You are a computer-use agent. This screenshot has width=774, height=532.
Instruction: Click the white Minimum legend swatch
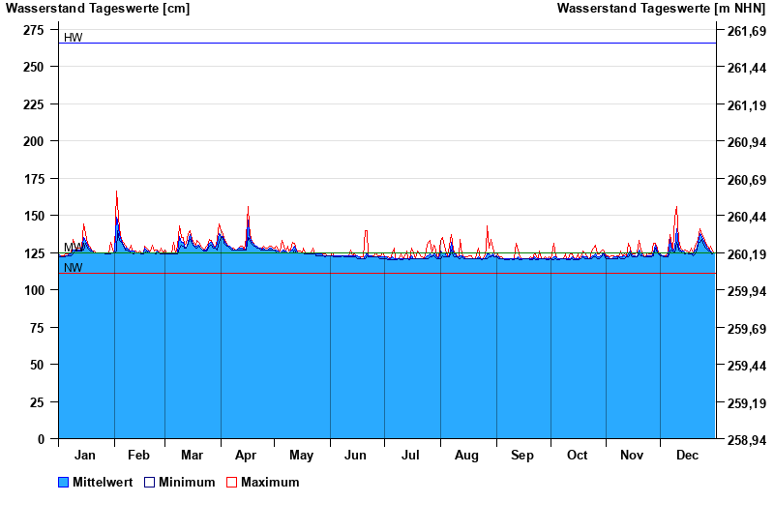click(x=150, y=482)
